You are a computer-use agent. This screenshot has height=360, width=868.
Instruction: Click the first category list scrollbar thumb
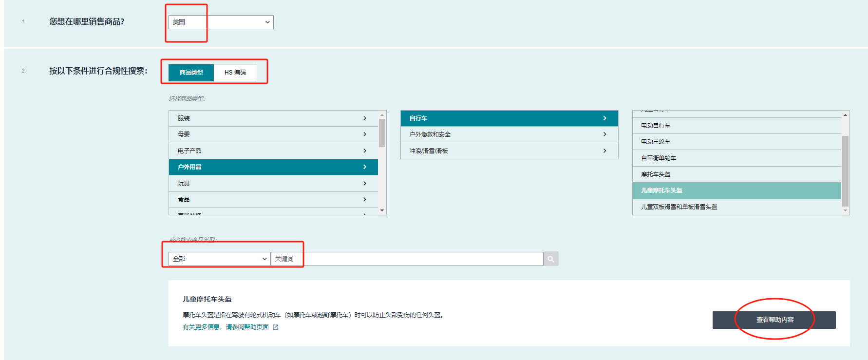[382, 133]
